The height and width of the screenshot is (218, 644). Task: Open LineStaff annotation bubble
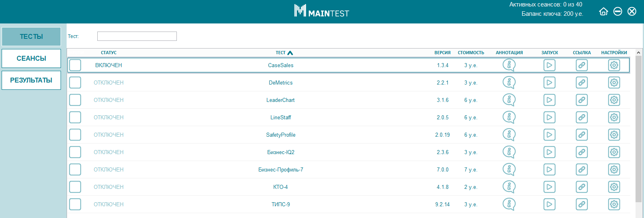coord(509,117)
